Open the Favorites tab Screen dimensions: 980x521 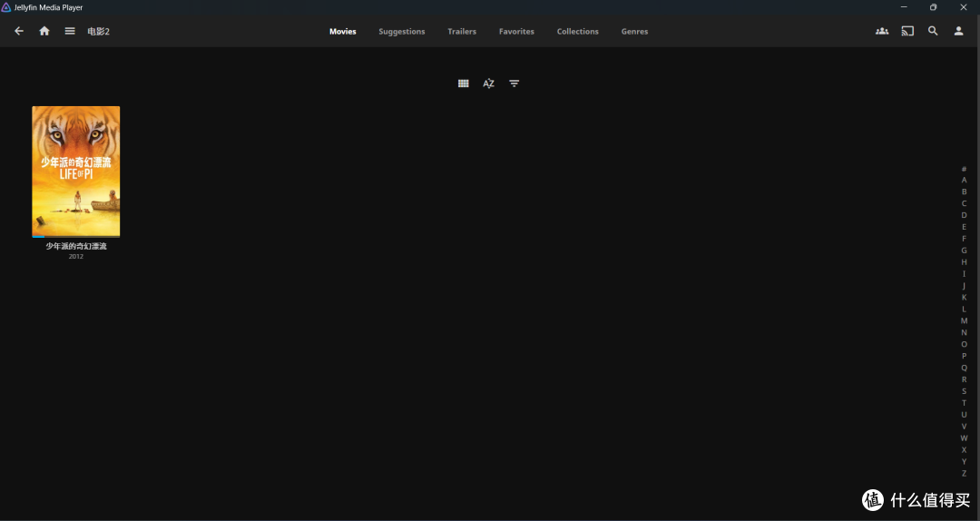pos(516,31)
